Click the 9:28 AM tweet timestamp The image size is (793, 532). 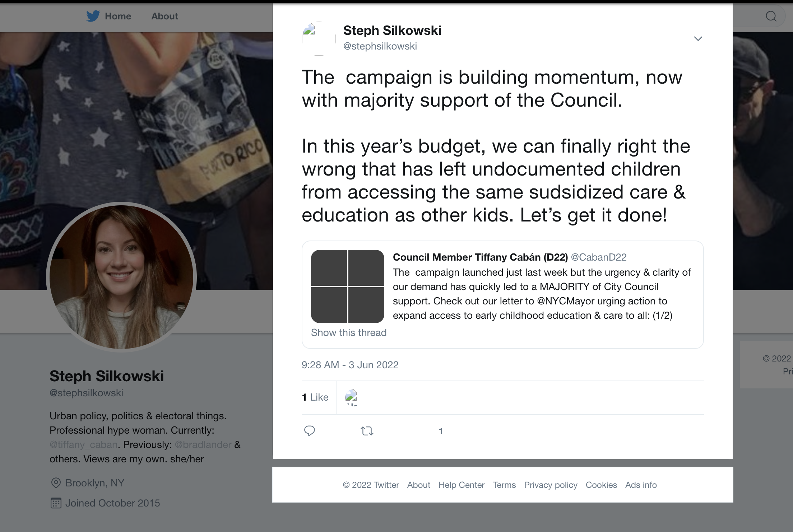tap(350, 365)
